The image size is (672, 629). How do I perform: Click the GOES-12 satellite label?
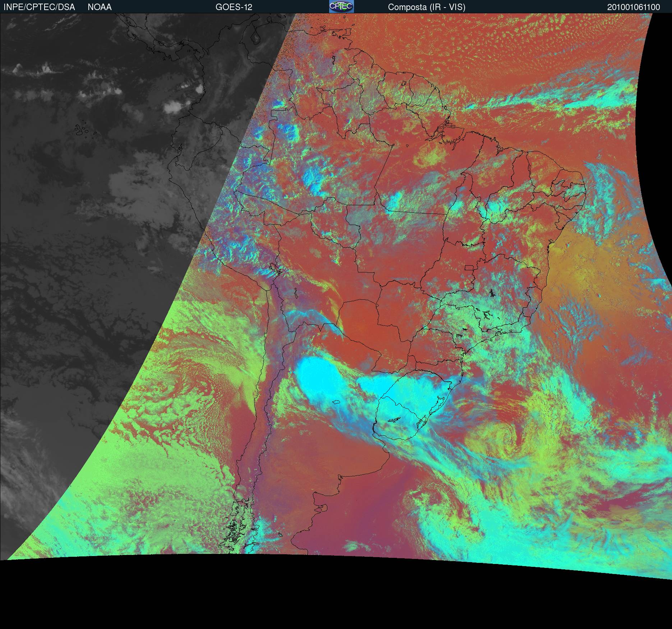[x=234, y=7]
